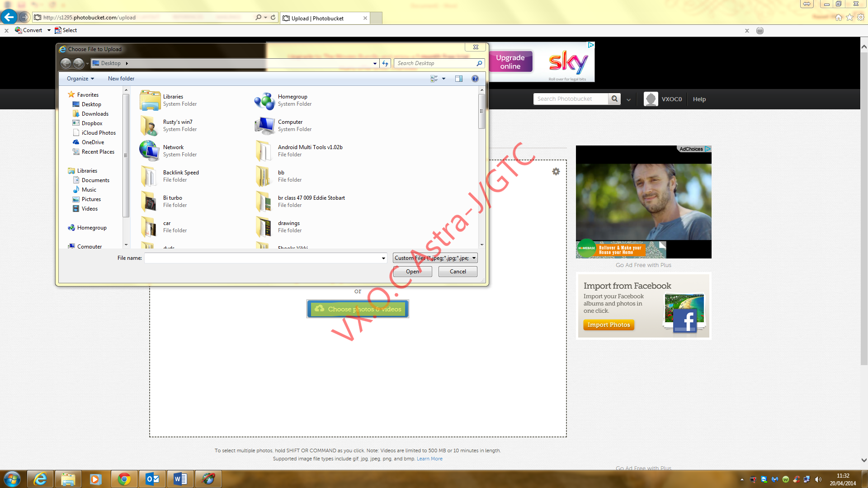The height and width of the screenshot is (488, 868).
Task: Click in the File name field
Action: point(262,258)
